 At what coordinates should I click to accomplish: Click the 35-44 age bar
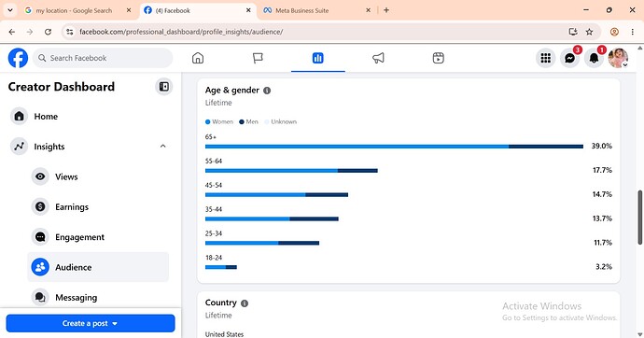coord(272,218)
